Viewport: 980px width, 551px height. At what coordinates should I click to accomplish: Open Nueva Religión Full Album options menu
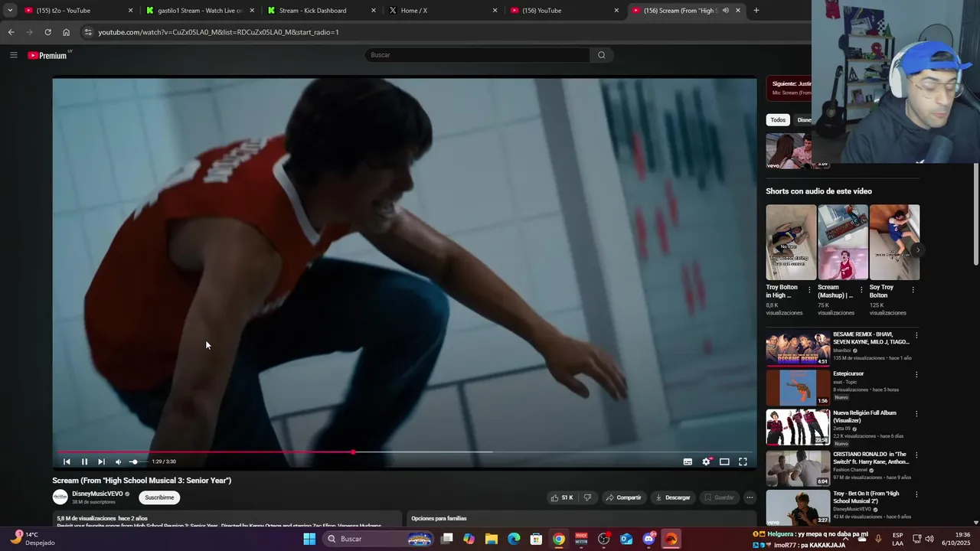click(x=916, y=414)
